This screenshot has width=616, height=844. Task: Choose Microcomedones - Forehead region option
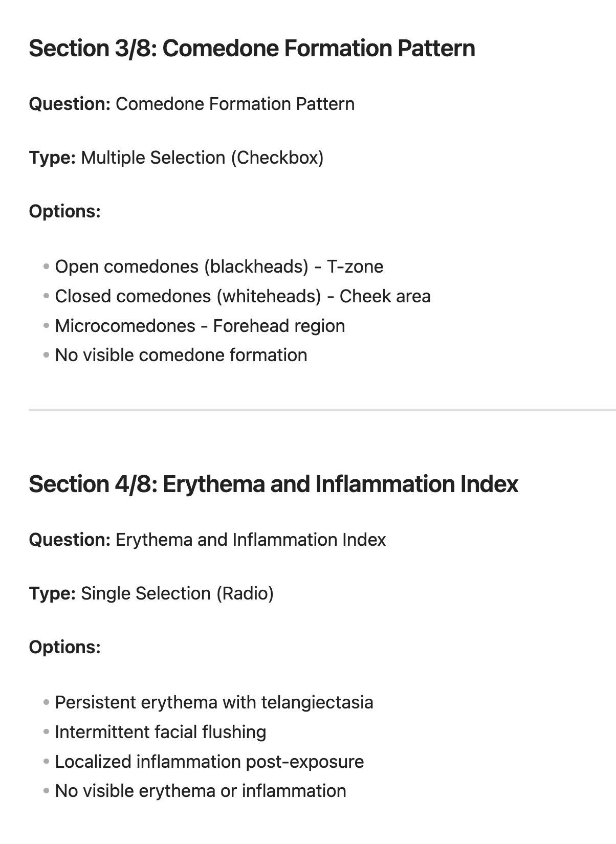[200, 326]
